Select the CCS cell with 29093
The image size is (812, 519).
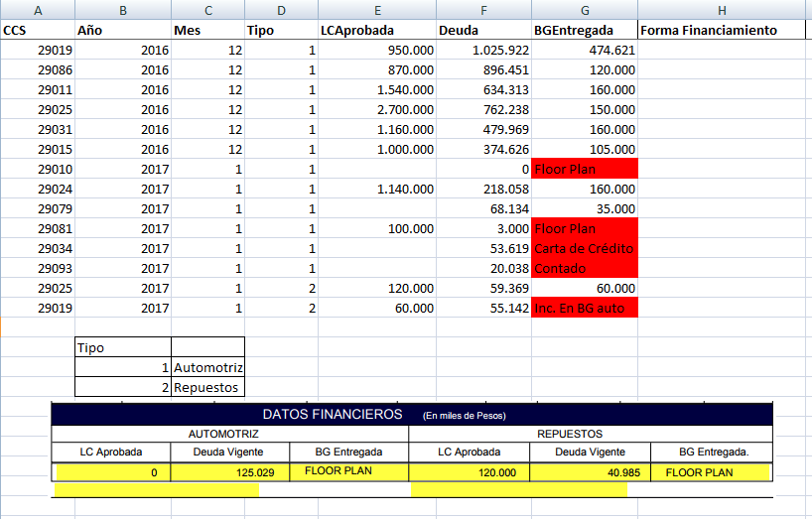[x=38, y=268]
